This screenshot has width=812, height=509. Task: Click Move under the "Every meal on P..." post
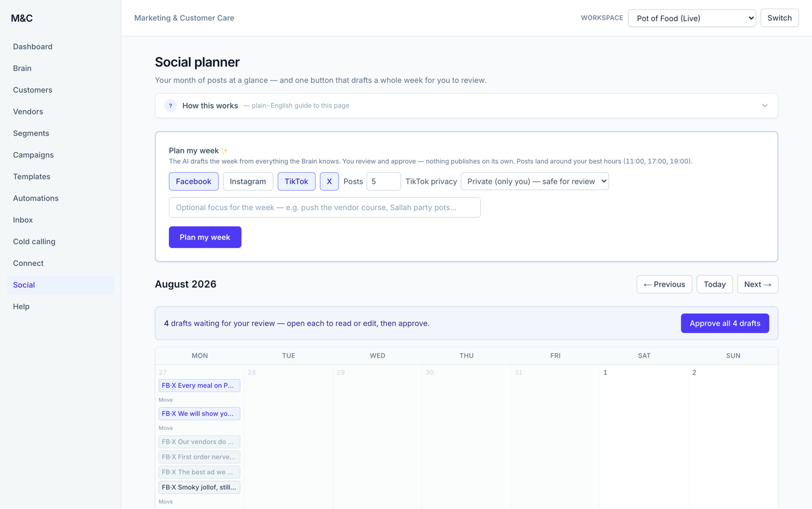point(165,400)
